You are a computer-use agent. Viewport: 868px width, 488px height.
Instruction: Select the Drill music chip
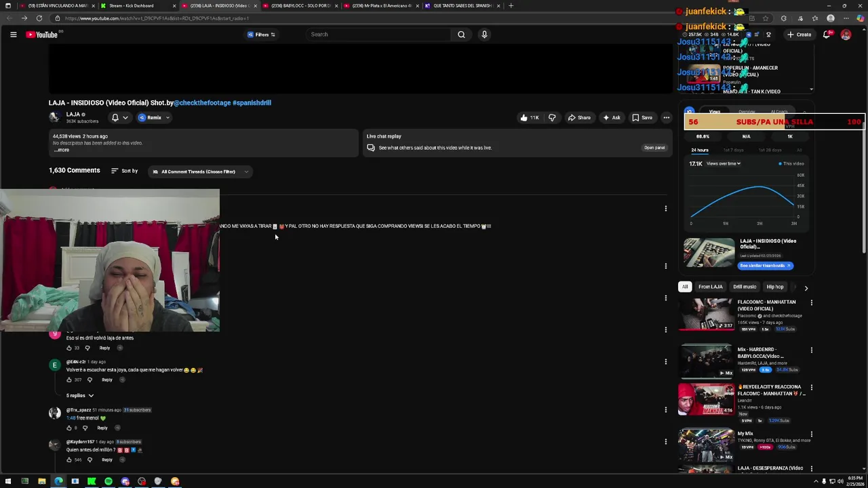tap(745, 287)
